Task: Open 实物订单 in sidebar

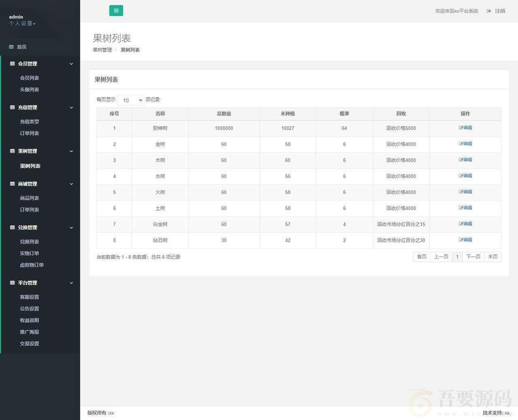Action: click(30, 253)
